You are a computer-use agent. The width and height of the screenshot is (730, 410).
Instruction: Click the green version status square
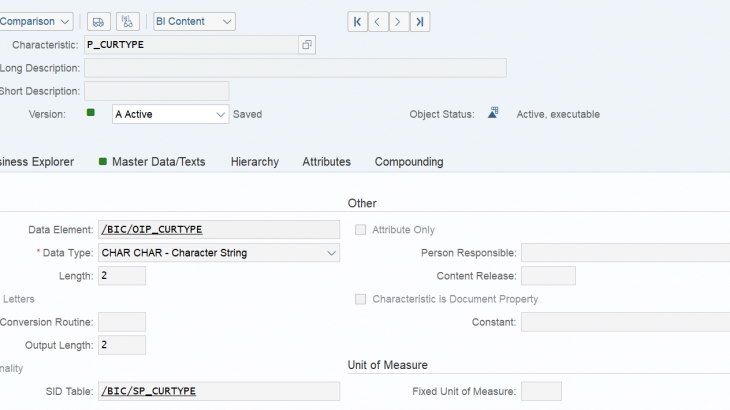click(x=91, y=113)
